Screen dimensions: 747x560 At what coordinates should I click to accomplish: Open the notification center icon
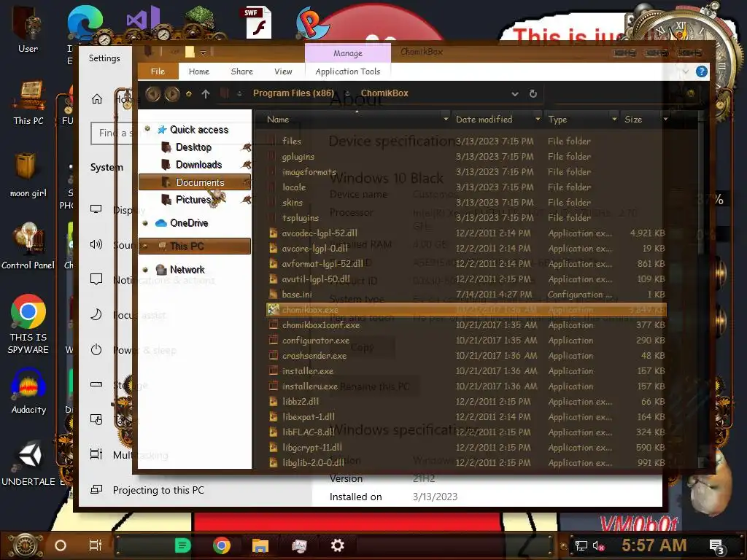point(716,546)
